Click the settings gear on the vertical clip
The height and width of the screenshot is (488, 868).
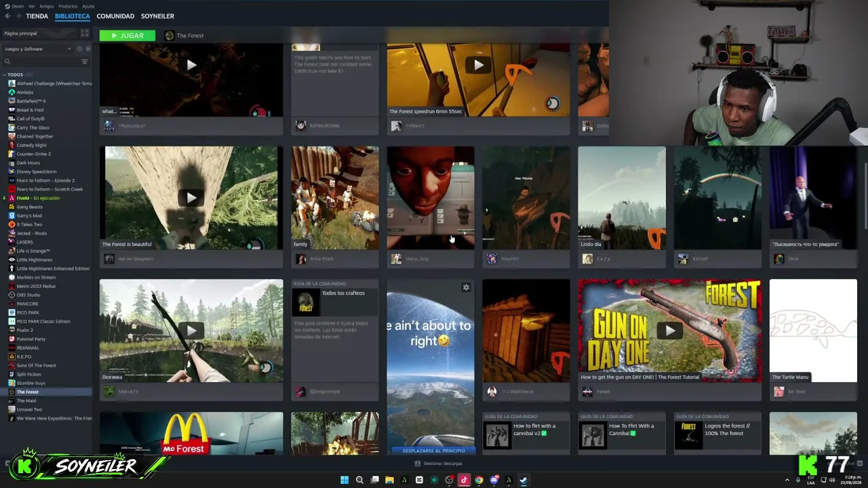coord(466,287)
